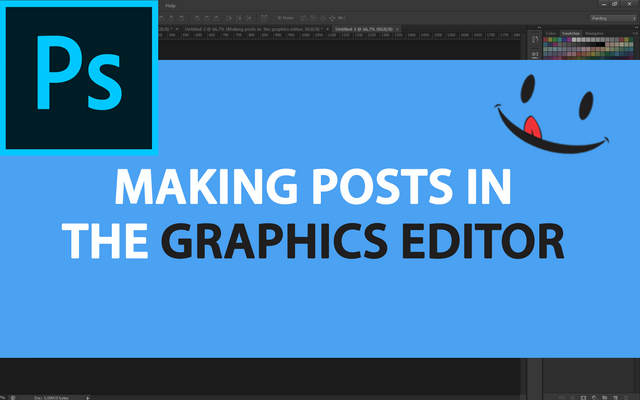The height and width of the screenshot is (400, 640).
Task: Switch to the Untitled-2 document tab
Action: pos(253,29)
